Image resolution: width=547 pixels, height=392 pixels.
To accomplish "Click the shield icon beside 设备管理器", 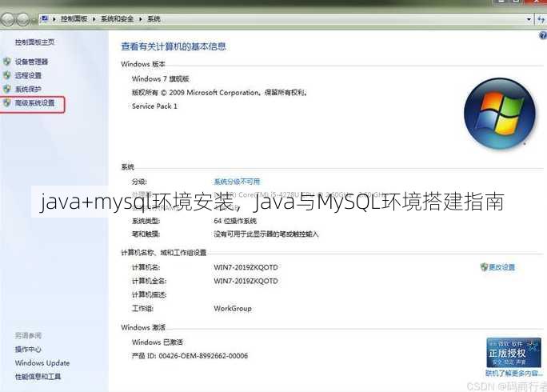I will pos(7,62).
